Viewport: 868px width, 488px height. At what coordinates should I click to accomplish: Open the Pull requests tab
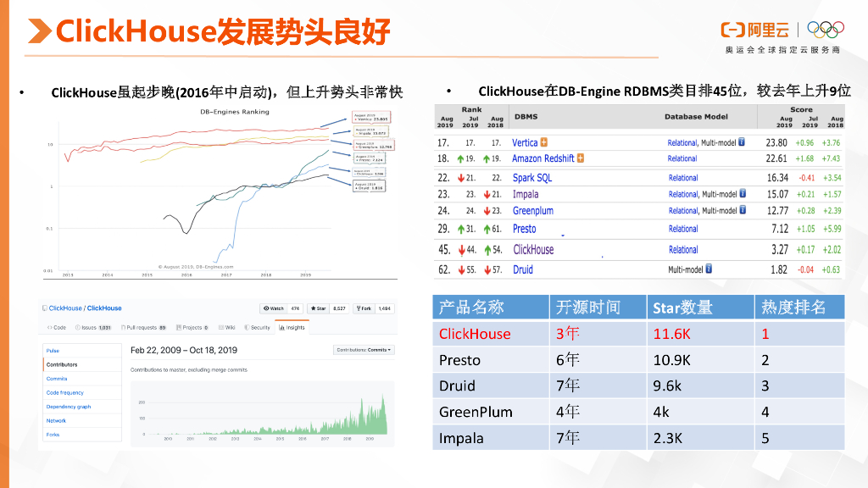coord(143,328)
